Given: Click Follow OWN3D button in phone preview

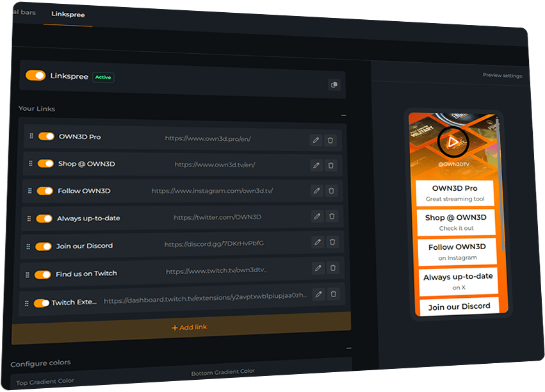Looking at the screenshot, I should 457,252.
